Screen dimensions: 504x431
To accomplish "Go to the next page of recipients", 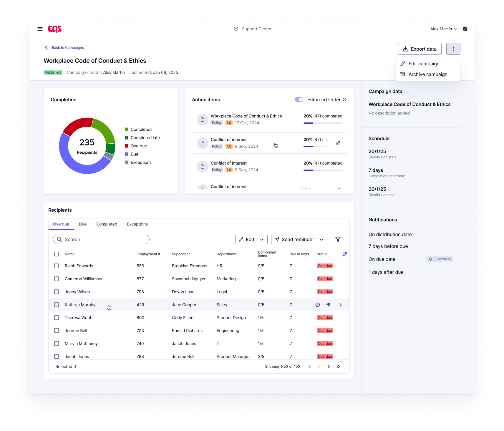I will point(329,367).
